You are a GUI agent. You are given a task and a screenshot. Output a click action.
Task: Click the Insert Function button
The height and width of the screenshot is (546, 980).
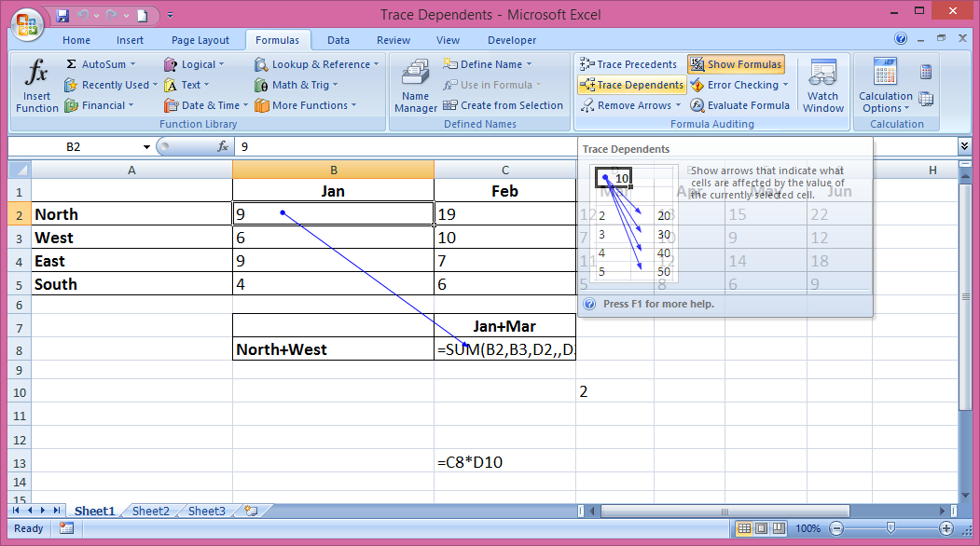[35, 84]
